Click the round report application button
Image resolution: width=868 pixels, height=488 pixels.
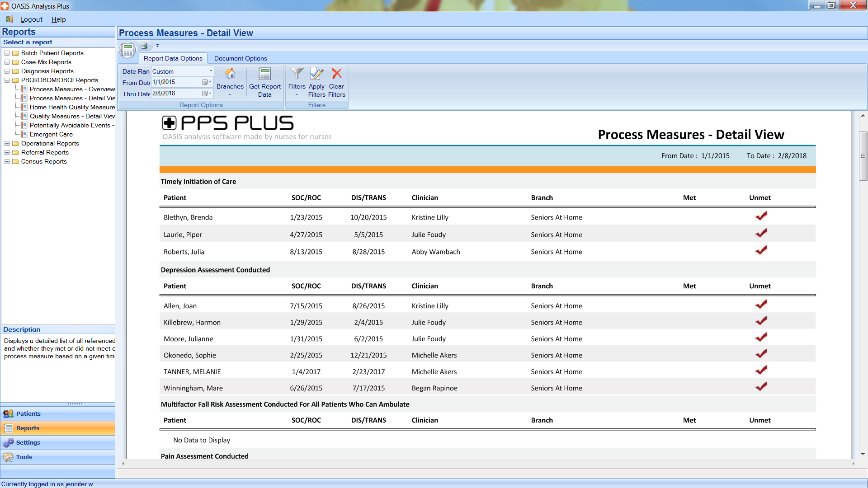pyautogui.click(x=127, y=50)
